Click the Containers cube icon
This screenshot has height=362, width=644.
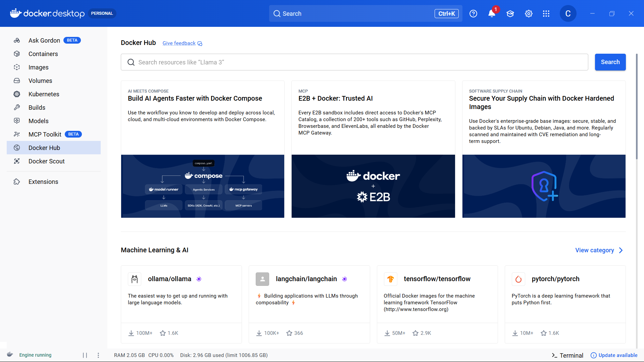pos(17,54)
